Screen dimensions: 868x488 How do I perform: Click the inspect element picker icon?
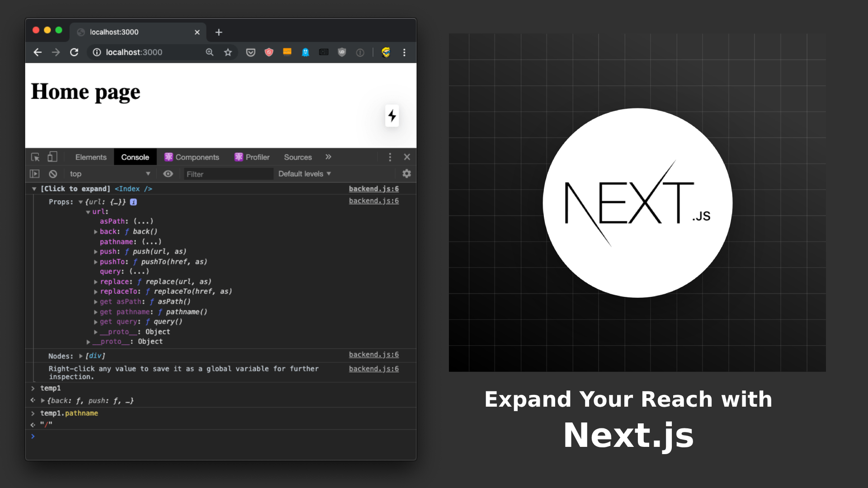point(35,157)
